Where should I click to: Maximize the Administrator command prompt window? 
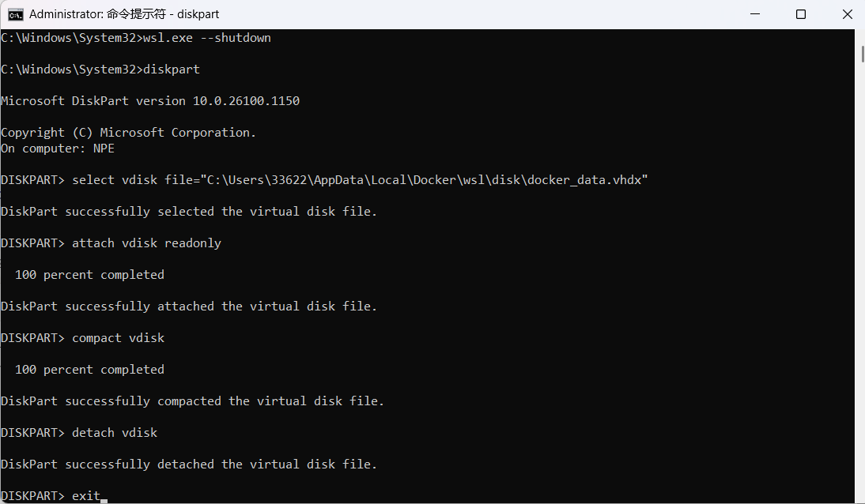tap(801, 14)
